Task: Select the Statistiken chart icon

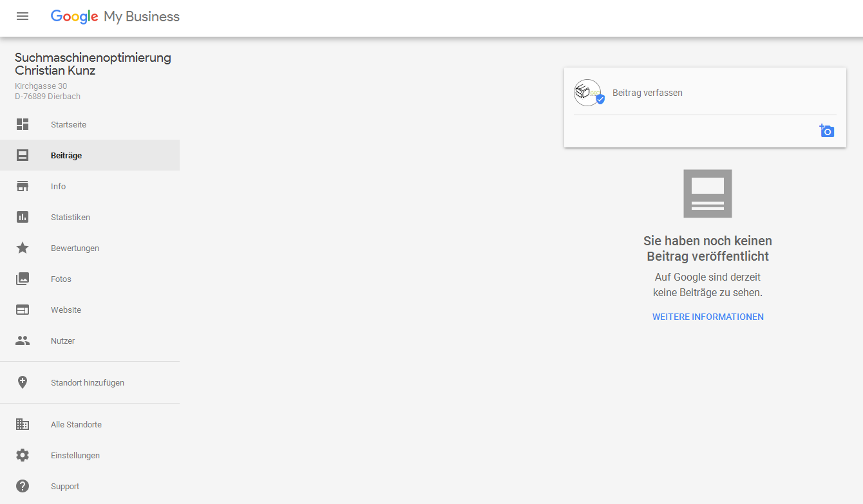Action: point(23,217)
